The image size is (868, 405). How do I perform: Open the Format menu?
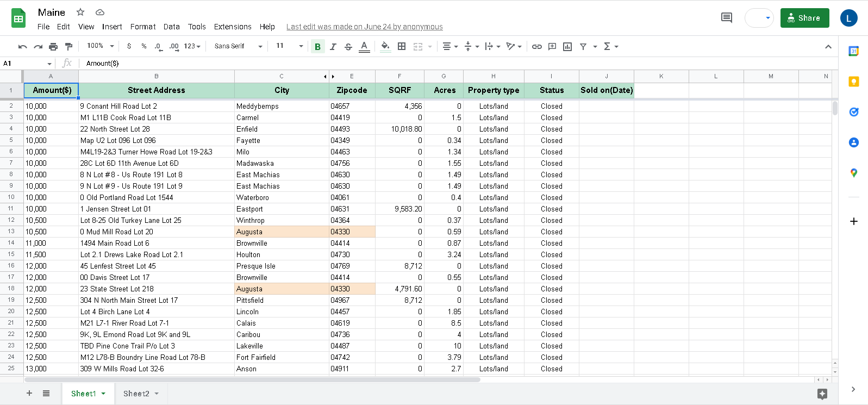coord(143,27)
